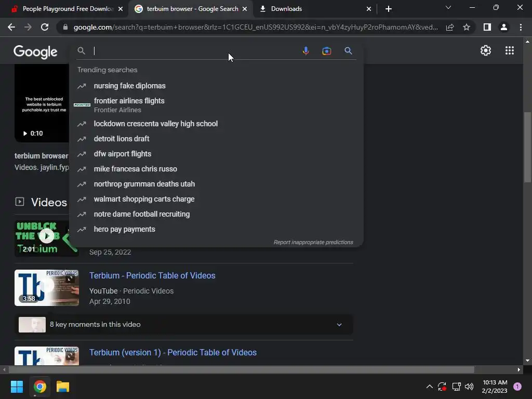The image size is (532, 399).
Task: Pick notre dame football recruiting
Action: point(216,214)
